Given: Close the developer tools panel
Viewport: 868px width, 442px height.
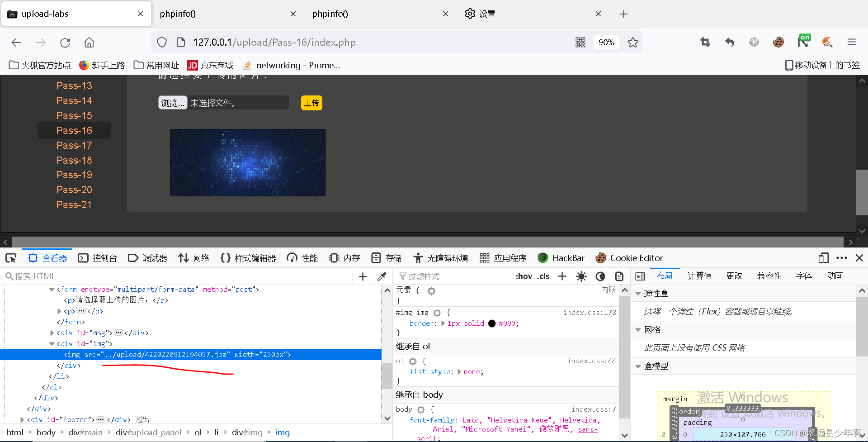Looking at the screenshot, I should (x=859, y=258).
